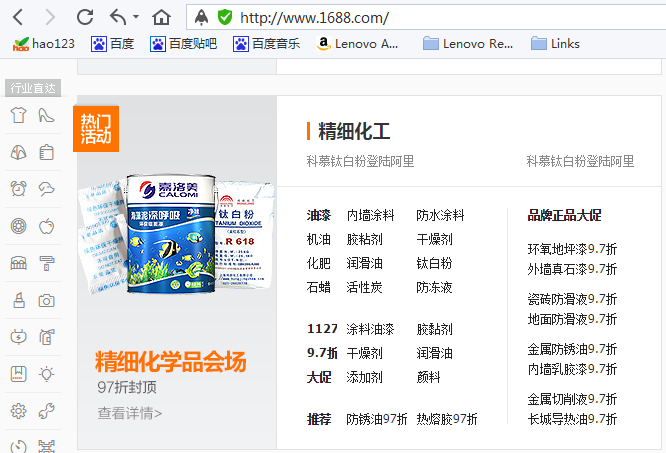Image resolution: width=666 pixels, height=453 pixels.
Task: Click the orange 热门活动 badge
Action: click(x=96, y=129)
